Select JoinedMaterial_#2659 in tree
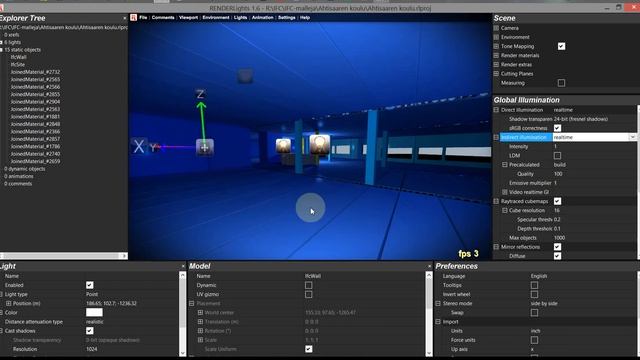Screen dimensions: 640x360 coord(36,161)
